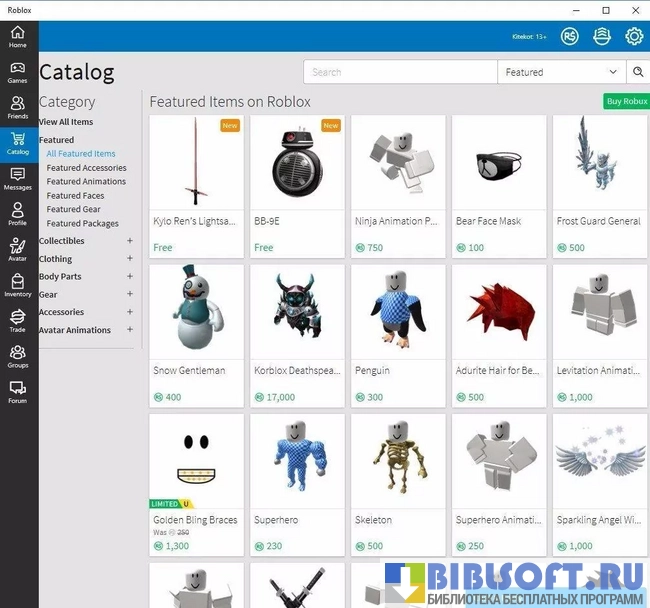
Task: Expand the Collectibles category
Action: tap(130, 241)
